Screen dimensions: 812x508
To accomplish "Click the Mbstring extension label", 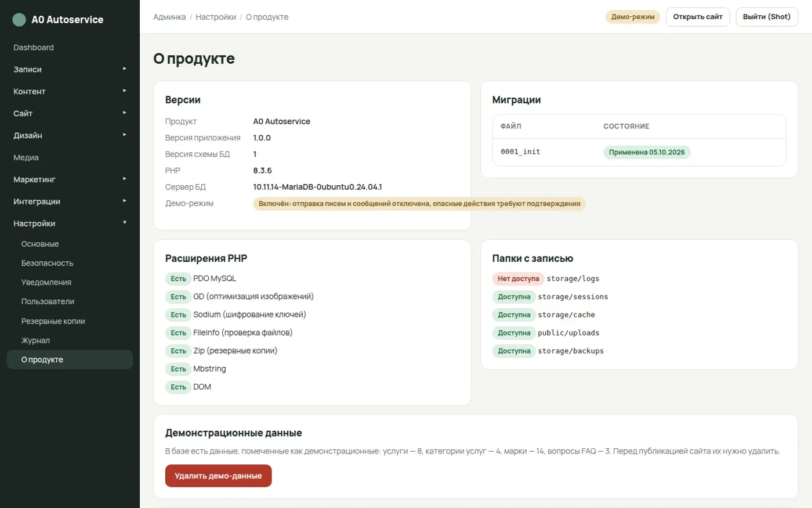I will [209, 369].
